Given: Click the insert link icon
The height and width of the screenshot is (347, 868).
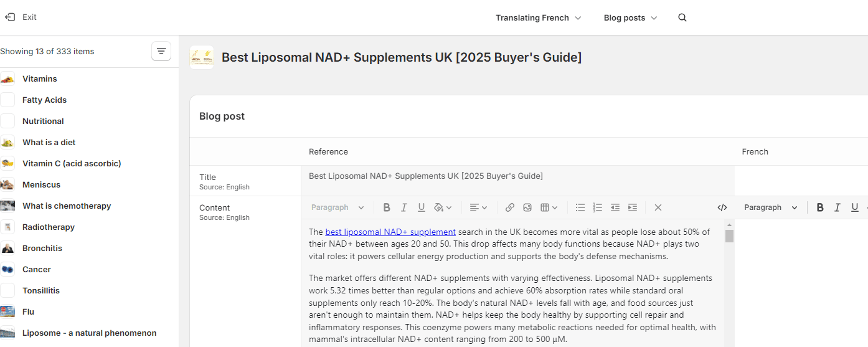Looking at the screenshot, I should pyautogui.click(x=510, y=207).
